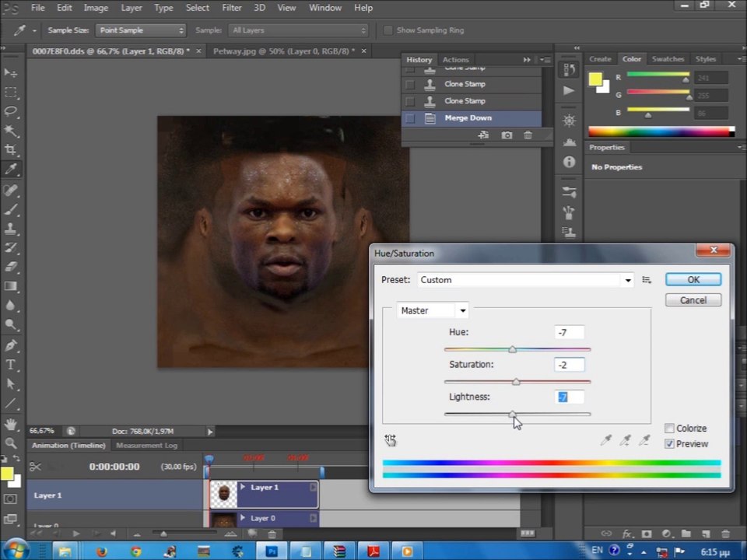This screenshot has width=747, height=560.
Task: Select the Path Selection tool
Action: 10,383
